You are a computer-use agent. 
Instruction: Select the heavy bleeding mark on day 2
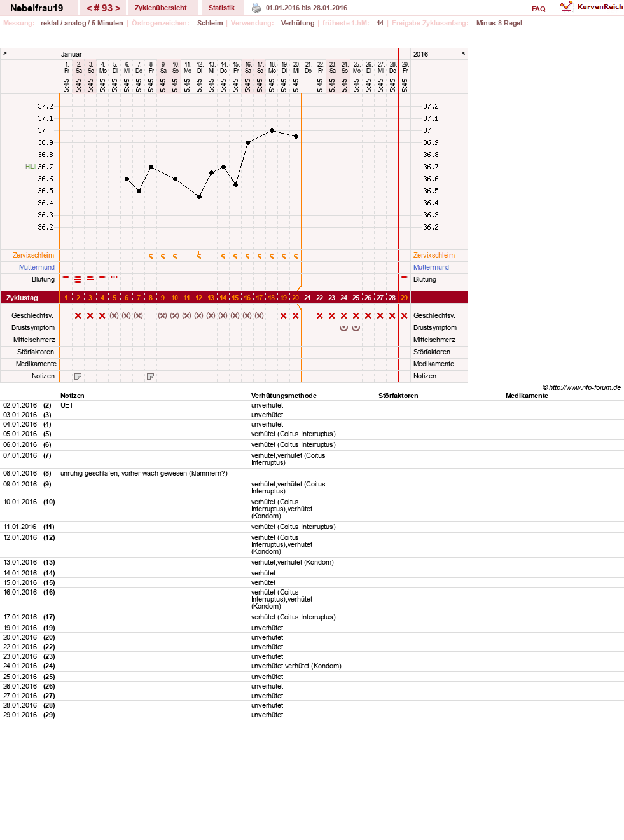(78, 279)
